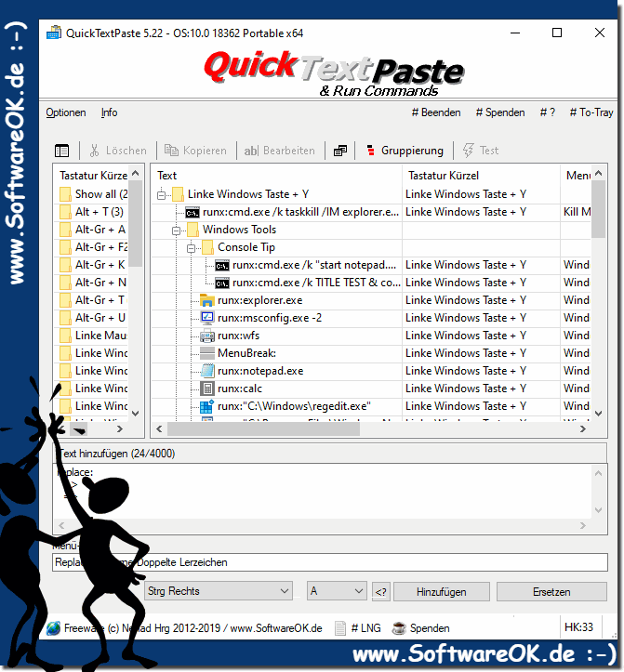The image size is (624, 672).
Task: Click the runx:wfs fax icon
Action: click(207, 336)
